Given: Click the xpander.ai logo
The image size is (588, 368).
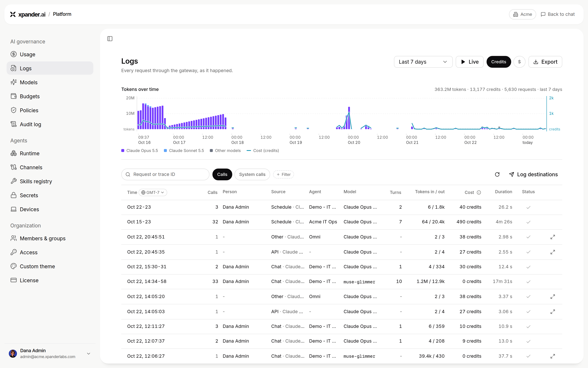Looking at the screenshot, I should pyautogui.click(x=28, y=14).
